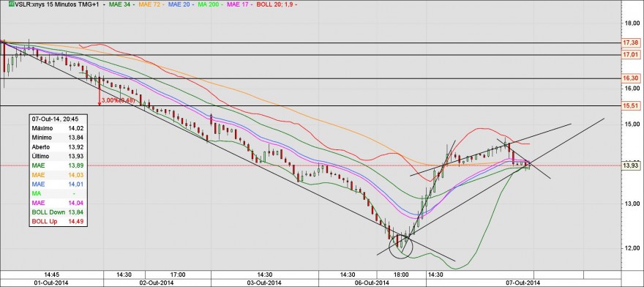Click the 18:00 time axis label
This screenshot has height=287, width=644.
401,275
